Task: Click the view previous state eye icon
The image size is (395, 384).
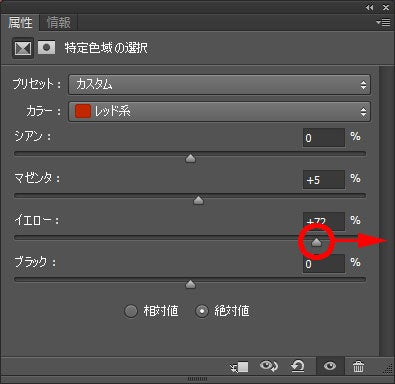Action: point(269,366)
